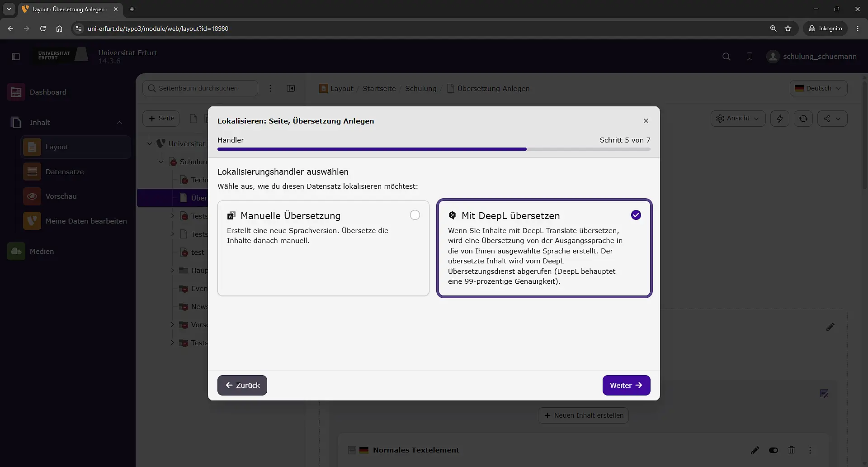Click the Zurück button
The image size is (868, 467).
point(242,385)
